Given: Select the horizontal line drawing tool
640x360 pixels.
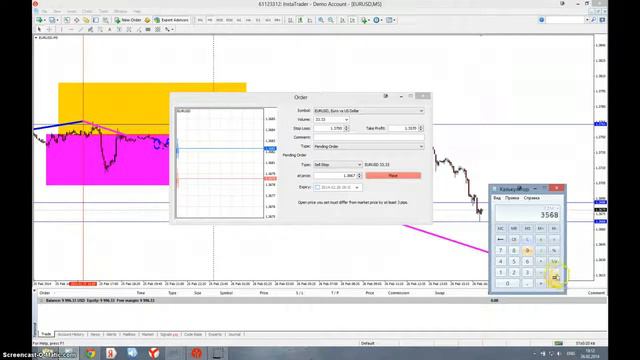Looking at the screenshot, I should (71, 29).
